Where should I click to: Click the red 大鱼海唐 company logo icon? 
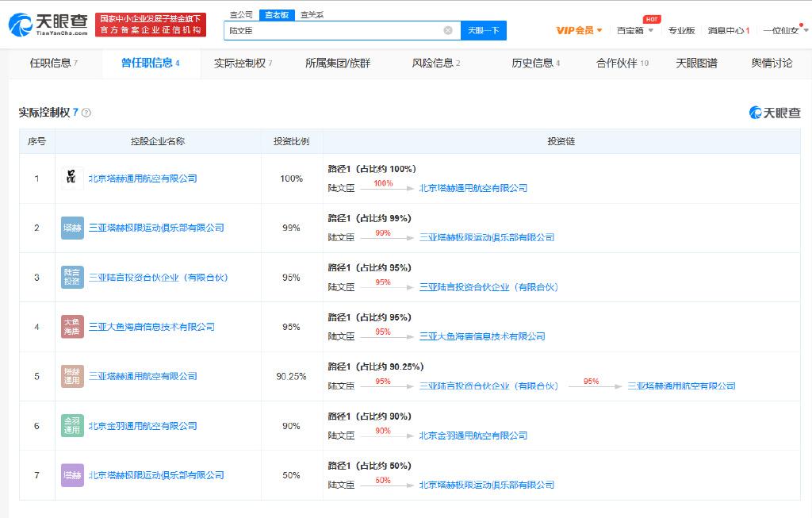pyautogui.click(x=72, y=326)
